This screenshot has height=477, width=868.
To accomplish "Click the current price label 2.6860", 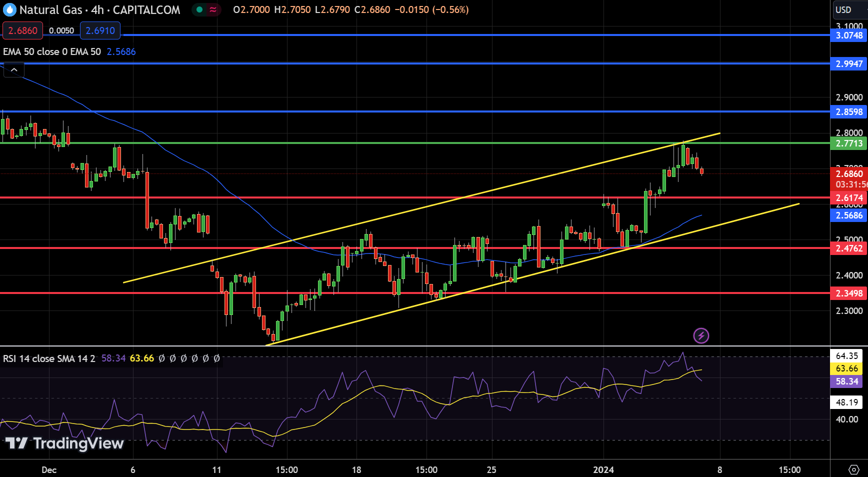I will 848,173.
